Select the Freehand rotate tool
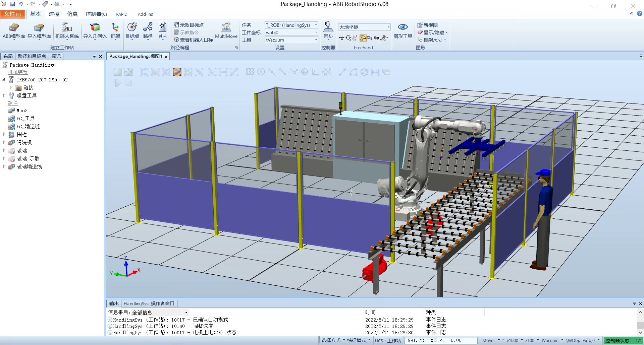644x345 pixels. [x=348, y=38]
